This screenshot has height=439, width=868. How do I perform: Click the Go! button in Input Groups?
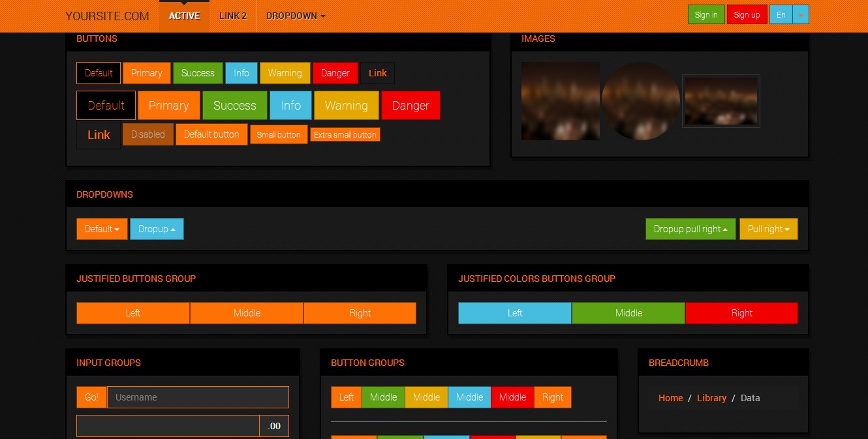[91, 397]
